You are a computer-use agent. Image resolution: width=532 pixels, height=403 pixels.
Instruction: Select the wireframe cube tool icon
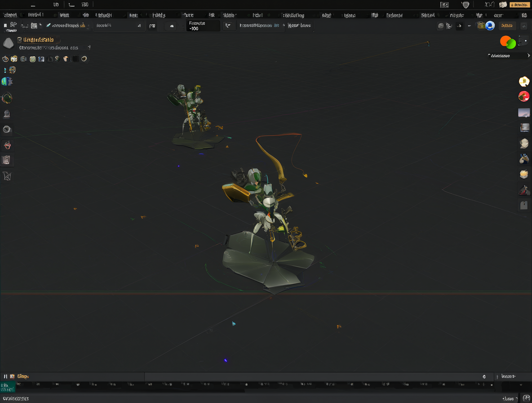click(7, 176)
